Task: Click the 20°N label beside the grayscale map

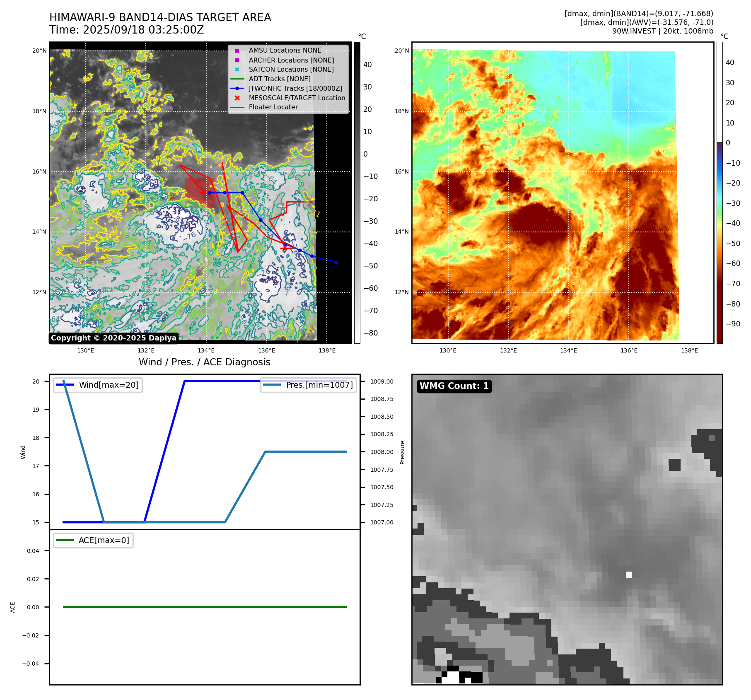Action: click(x=39, y=51)
